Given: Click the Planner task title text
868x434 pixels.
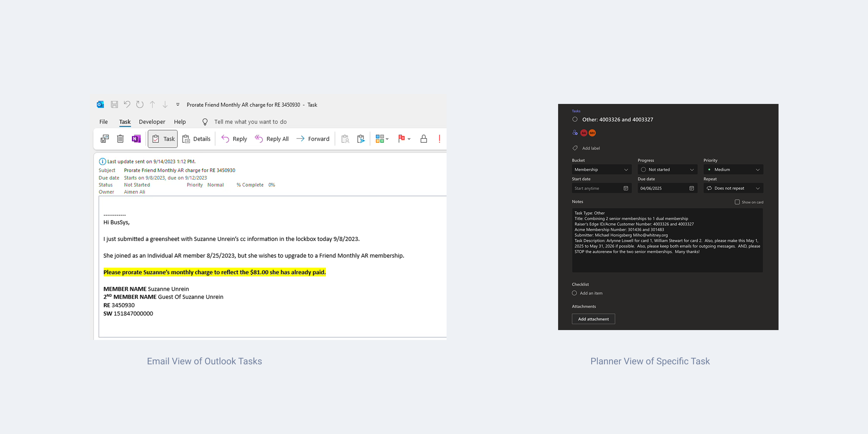Looking at the screenshot, I should [617, 120].
